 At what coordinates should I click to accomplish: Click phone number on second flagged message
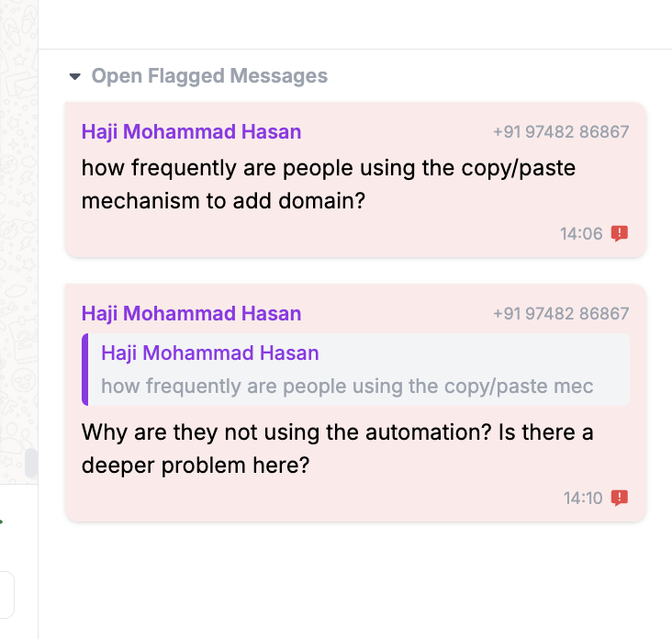[x=561, y=314]
